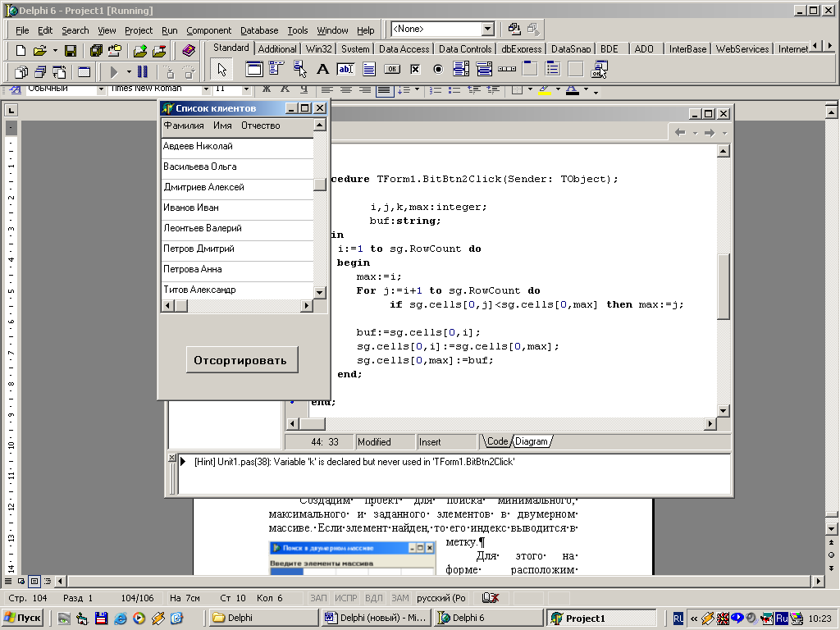Click the View Unit icon
Viewport: 840px width, 630px height.
(x=21, y=72)
